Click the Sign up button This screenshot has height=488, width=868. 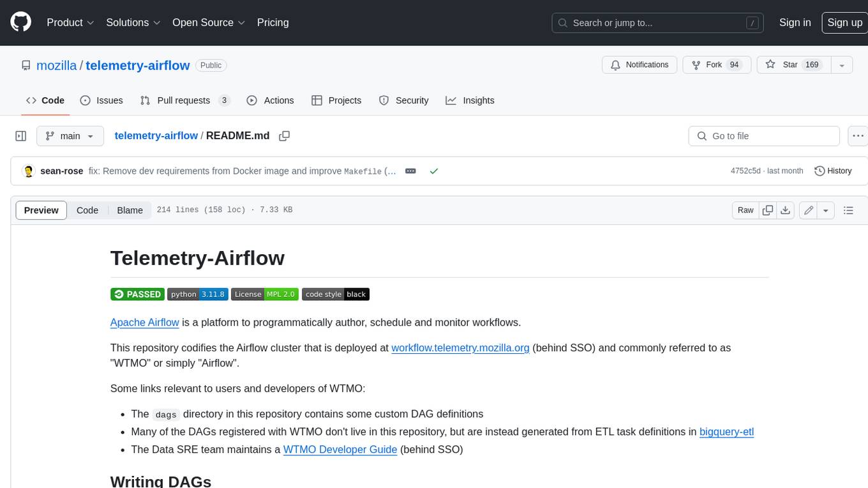[x=844, y=22]
